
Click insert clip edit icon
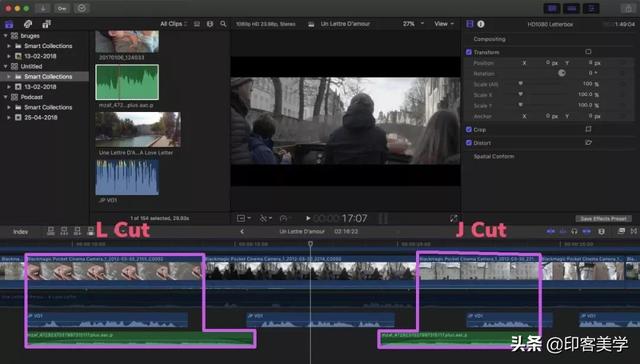click(64, 232)
